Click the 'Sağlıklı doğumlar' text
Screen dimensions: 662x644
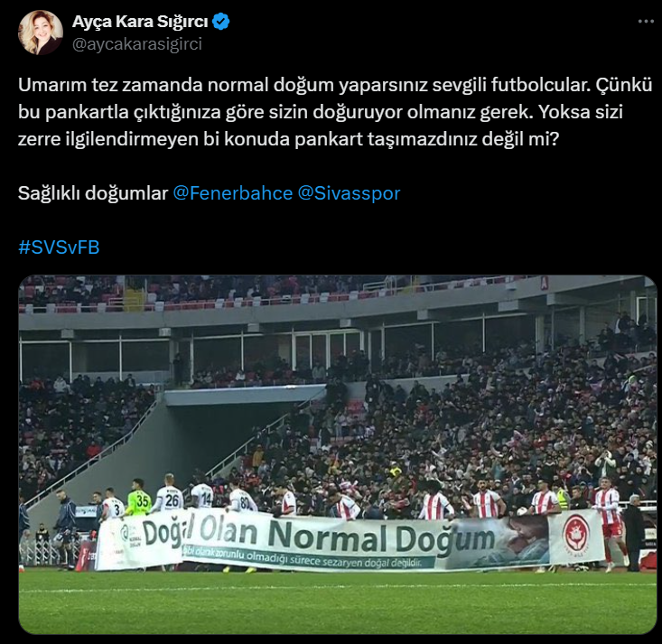point(93,193)
